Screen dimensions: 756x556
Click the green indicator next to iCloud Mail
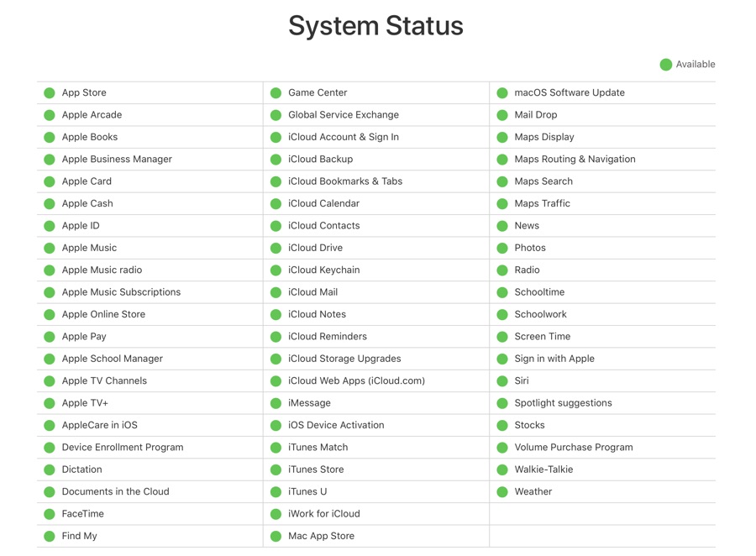276,293
